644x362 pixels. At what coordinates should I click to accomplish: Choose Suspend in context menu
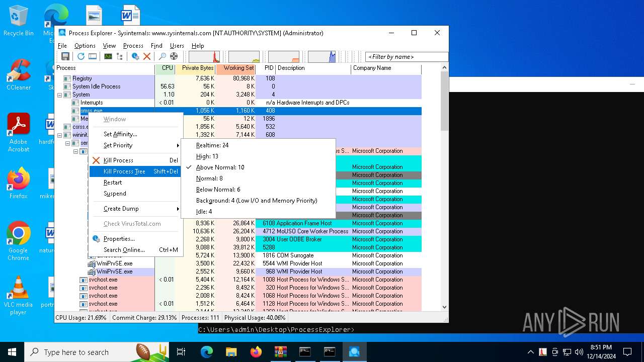coord(135,194)
